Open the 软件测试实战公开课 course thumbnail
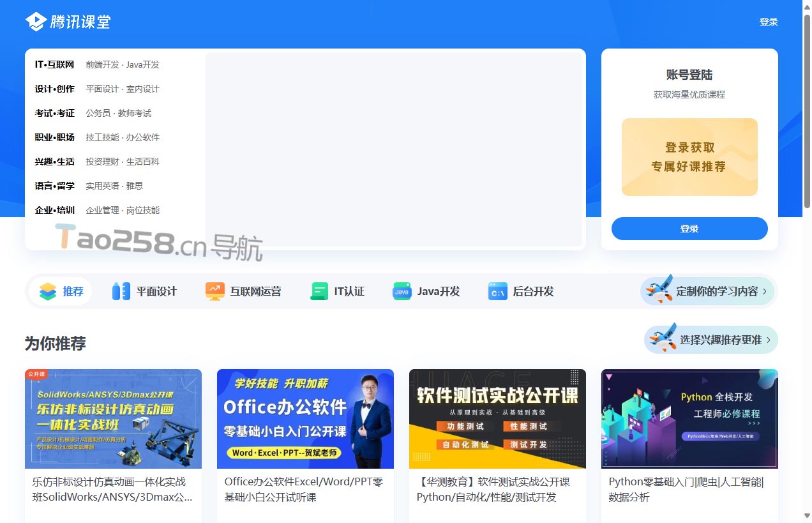Image resolution: width=812 pixels, height=523 pixels. point(497,419)
